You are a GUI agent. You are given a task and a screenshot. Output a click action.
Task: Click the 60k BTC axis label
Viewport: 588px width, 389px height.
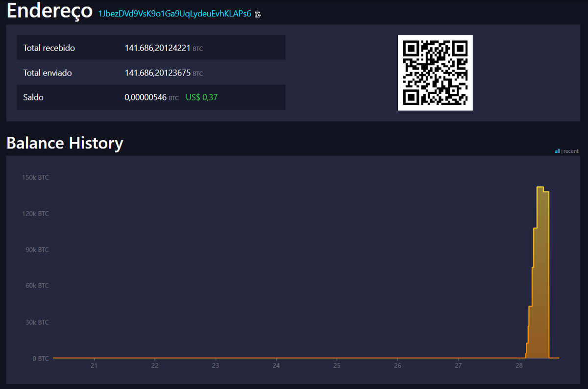point(37,286)
